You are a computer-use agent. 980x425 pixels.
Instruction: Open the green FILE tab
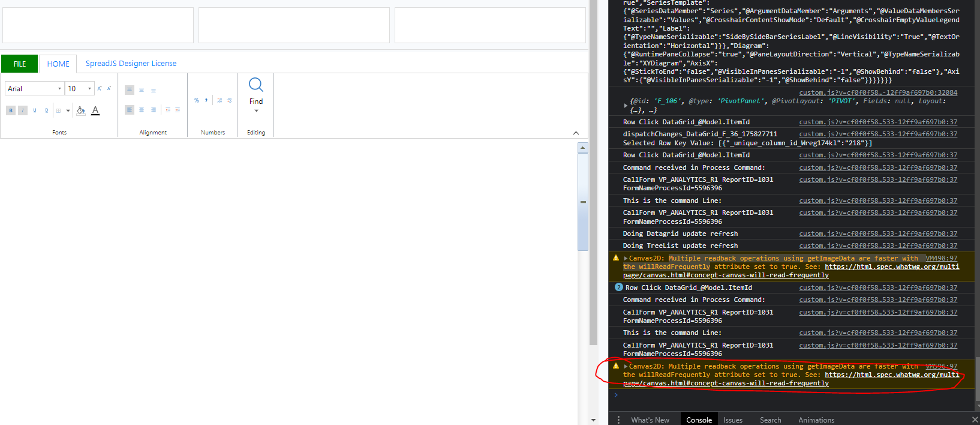pyautogui.click(x=20, y=64)
